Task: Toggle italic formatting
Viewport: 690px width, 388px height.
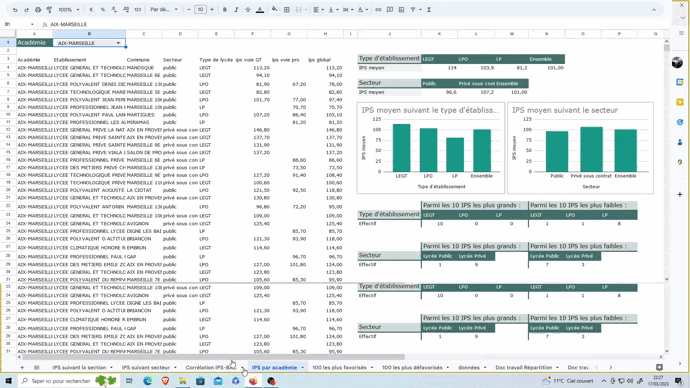Action: pyautogui.click(x=236, y=10)
